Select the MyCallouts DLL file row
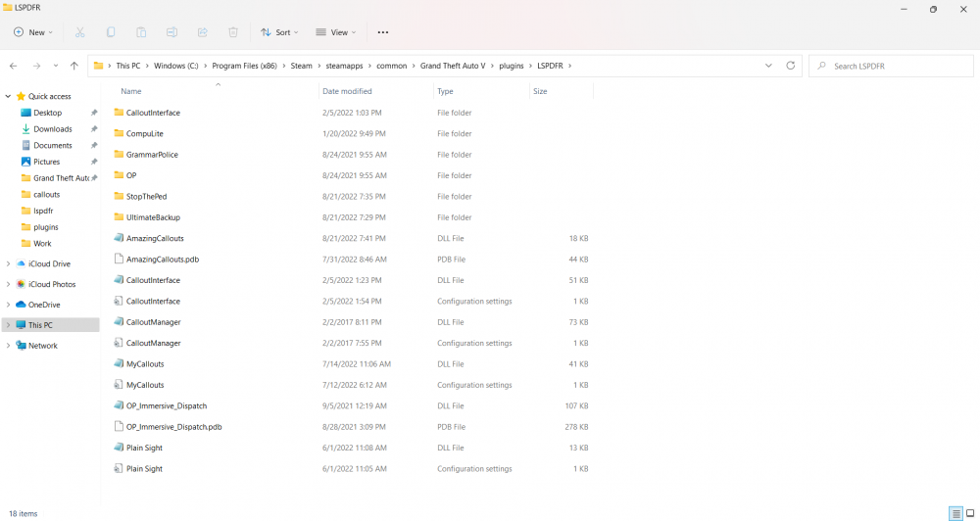Image resolution: width=980 pixels, height=521 pixels. pyautogui.click(x=353, y=363)
